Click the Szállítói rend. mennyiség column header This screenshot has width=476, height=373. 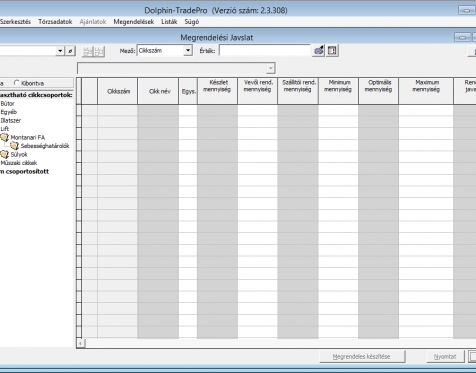pos(298,91)
